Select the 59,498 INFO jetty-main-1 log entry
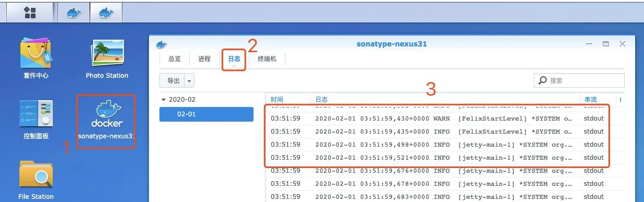The width and height of the screenshot is (644, 202). click(x=445, y=145)
